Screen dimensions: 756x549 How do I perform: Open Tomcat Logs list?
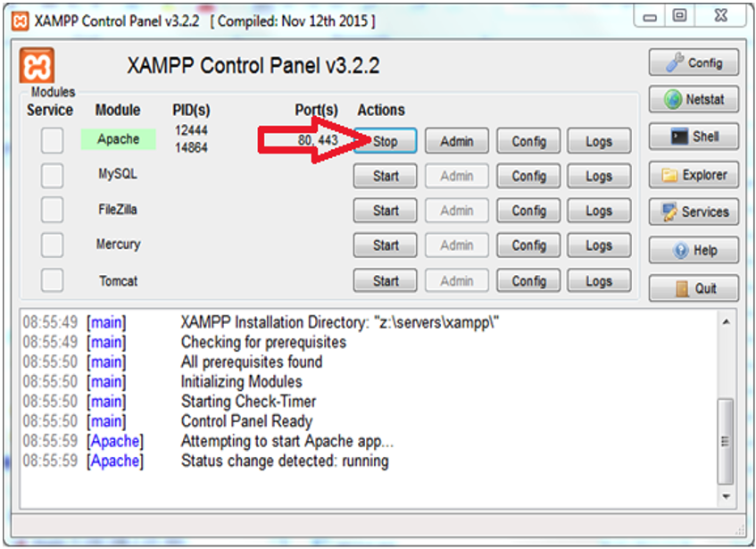pyautogui.click(x=599, y=280)
